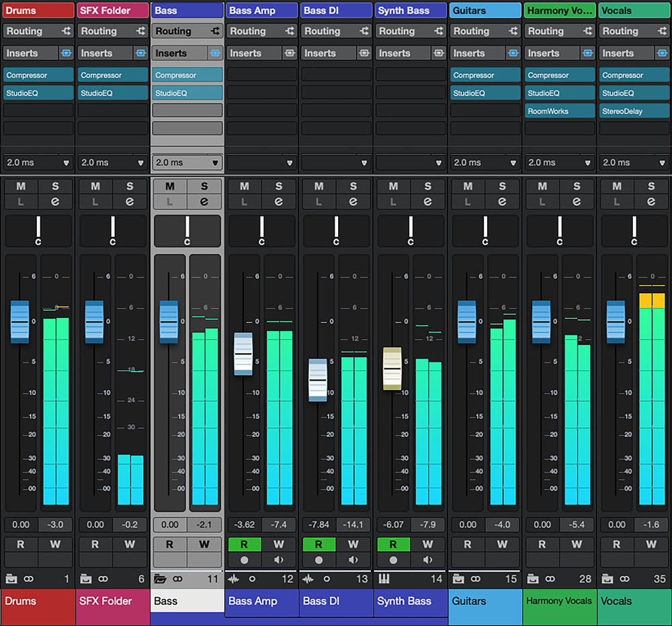Click the Bass DI volume fader
The image size is (672, 626).
coord(318,380)
